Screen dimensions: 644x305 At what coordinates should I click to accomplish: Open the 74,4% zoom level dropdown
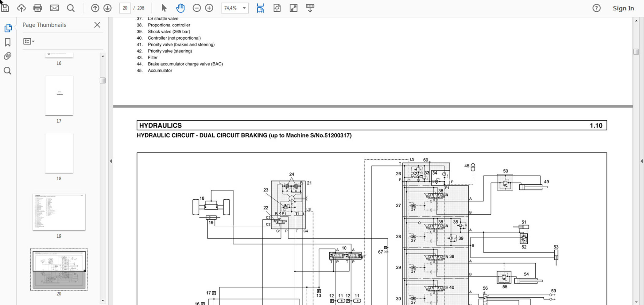click(x=244, y=8)
